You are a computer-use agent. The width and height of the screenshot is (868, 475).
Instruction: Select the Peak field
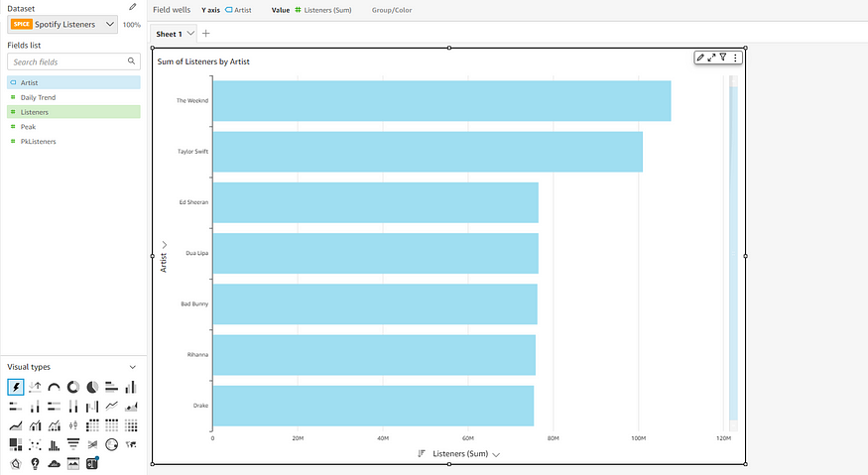(73, 127)
